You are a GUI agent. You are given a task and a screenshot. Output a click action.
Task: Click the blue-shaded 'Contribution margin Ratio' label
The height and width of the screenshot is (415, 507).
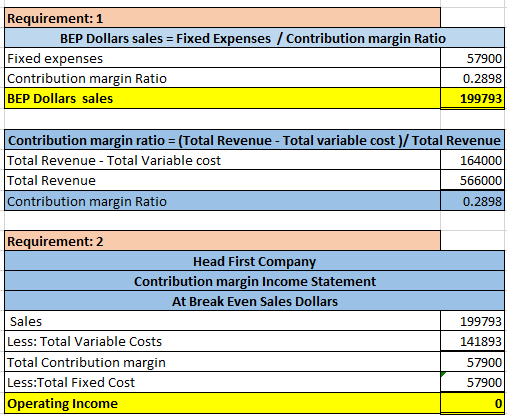point(222,201)
